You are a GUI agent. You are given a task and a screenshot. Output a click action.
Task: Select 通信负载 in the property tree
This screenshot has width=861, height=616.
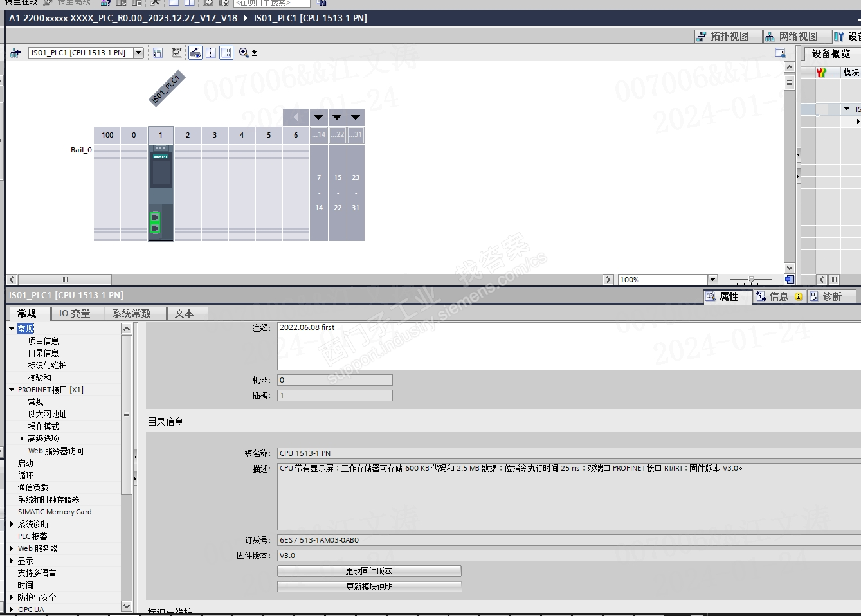click(33, 487)
